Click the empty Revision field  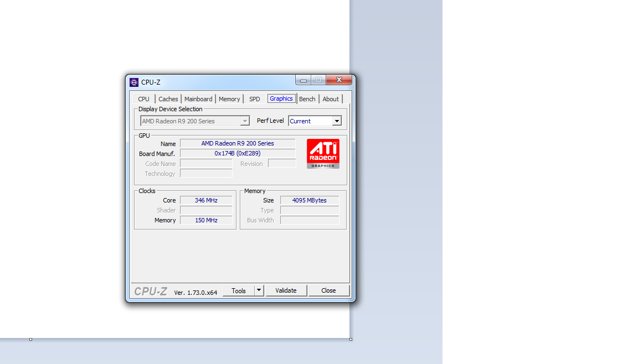point(282,164)
